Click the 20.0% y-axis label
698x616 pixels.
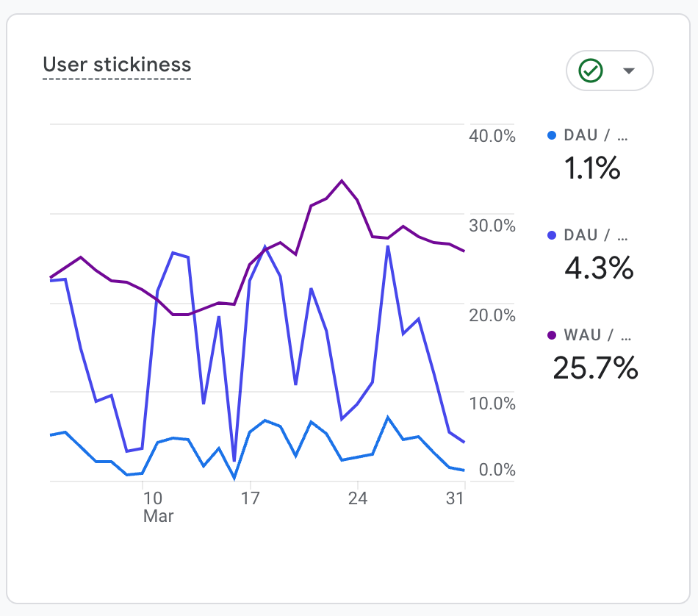[x=492, y=315]
